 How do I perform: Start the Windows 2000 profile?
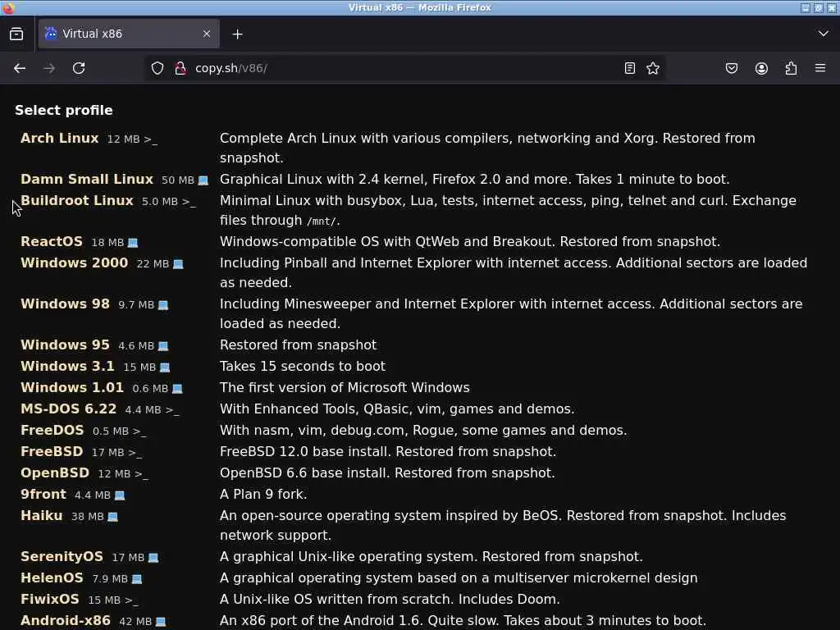75,263
